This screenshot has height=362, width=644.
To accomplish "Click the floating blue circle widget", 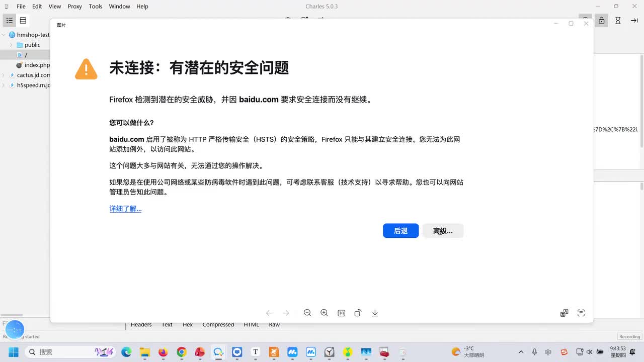I will (x=15, y=329).
